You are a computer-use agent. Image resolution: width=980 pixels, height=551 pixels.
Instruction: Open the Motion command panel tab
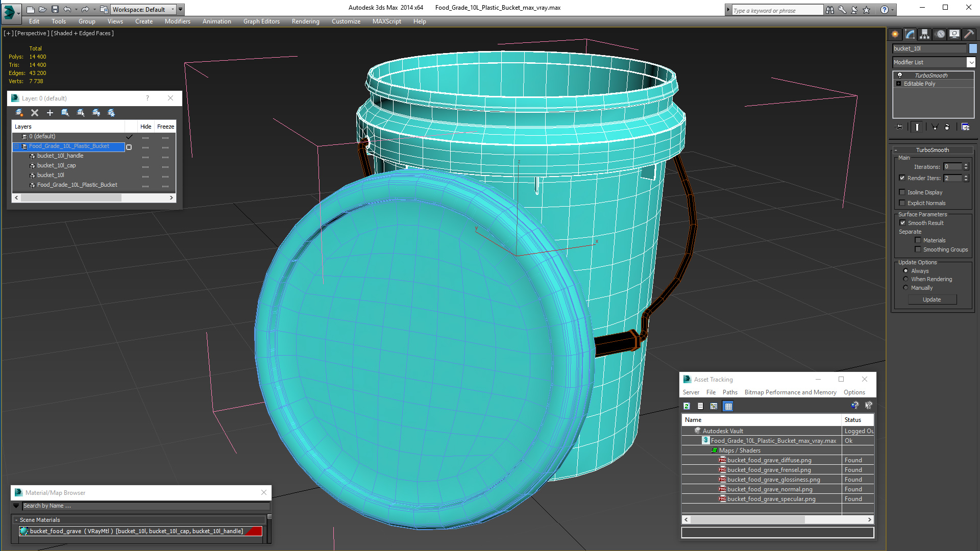click(x=940, y=34)
